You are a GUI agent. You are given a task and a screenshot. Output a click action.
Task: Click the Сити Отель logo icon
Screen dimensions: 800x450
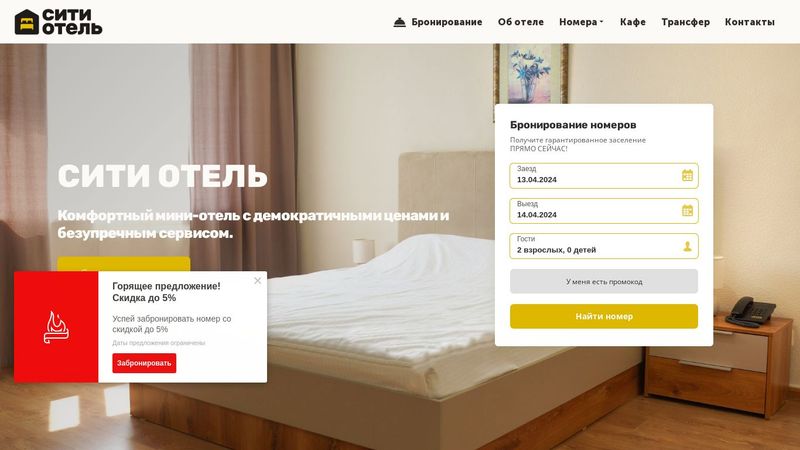27,22
